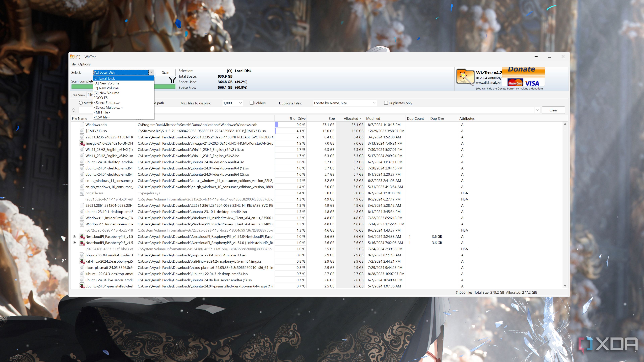Open the Options menu

(x=85, y=64)
